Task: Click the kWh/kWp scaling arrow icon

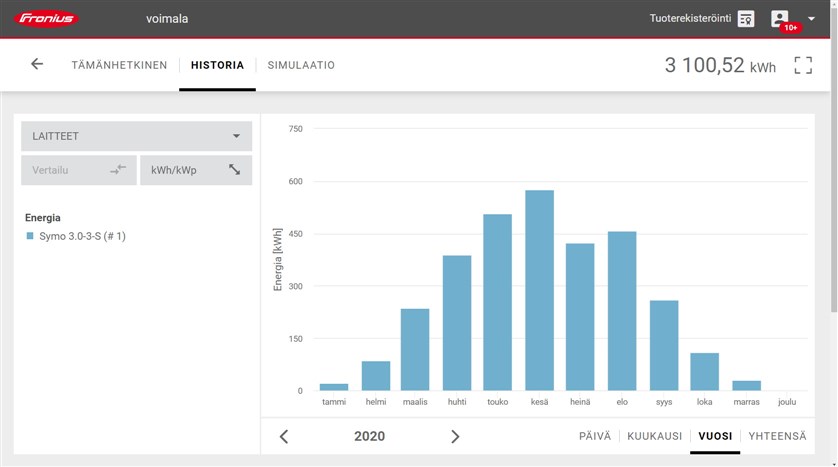Action: pos(234,170)
